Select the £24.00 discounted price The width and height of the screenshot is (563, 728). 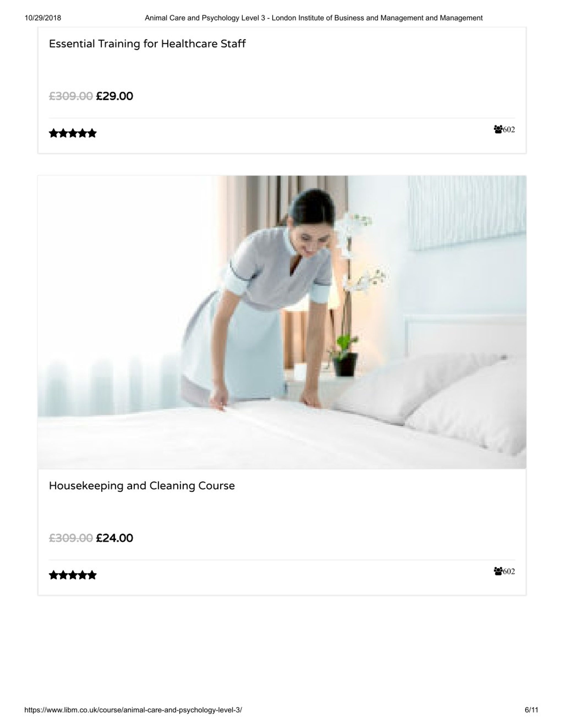(x=114, y=538)
